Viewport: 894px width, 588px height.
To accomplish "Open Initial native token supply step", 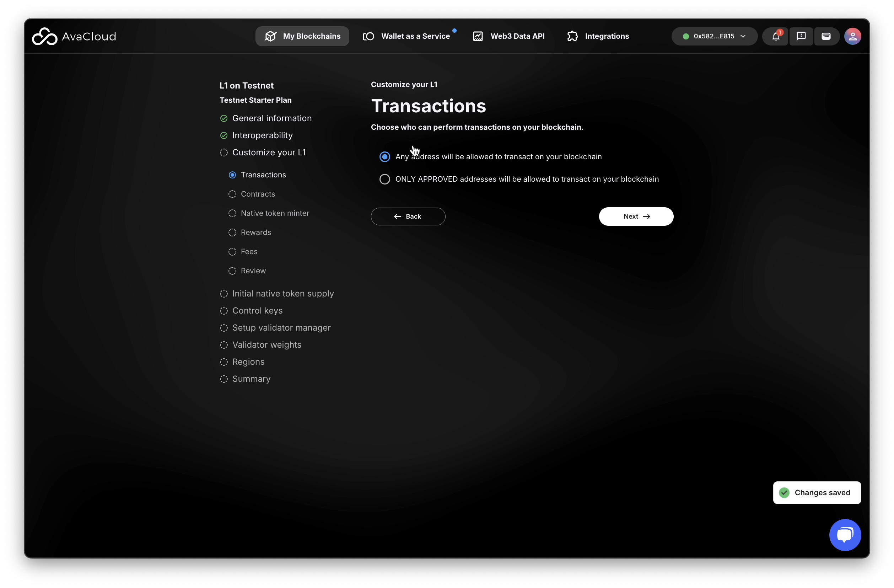I will pyautogui.click(x=282, y=293).
